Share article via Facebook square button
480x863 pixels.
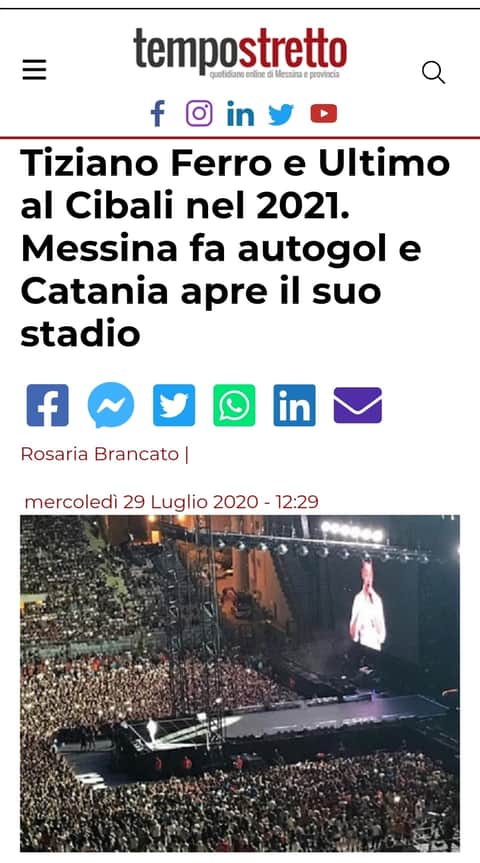(47, 405)
